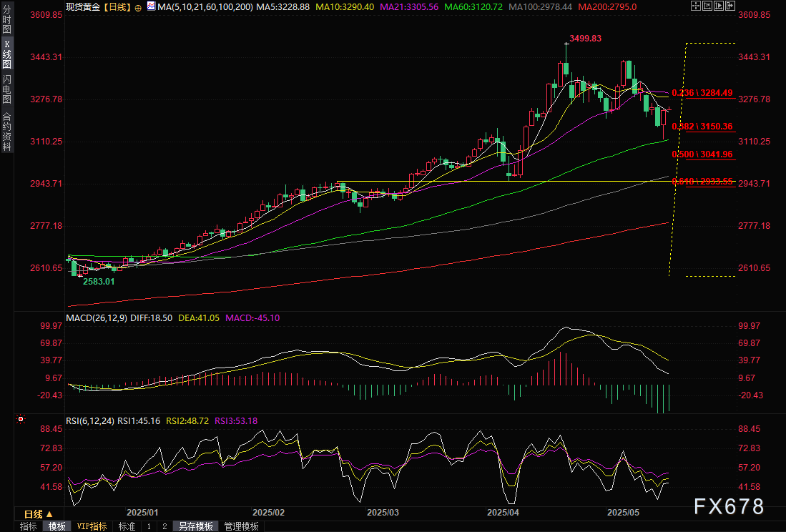Open the VIP指标 tab
The width and height of the screenshot is (786, 532).
[92, 526]
